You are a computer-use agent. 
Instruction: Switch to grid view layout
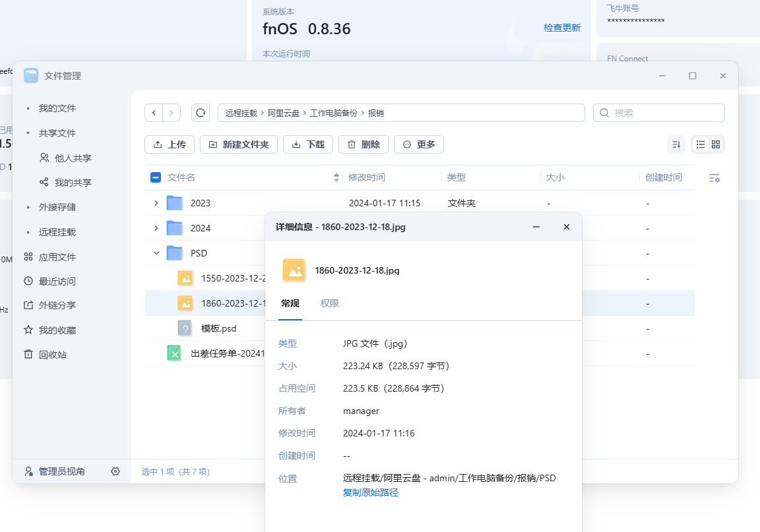[716, 144]
